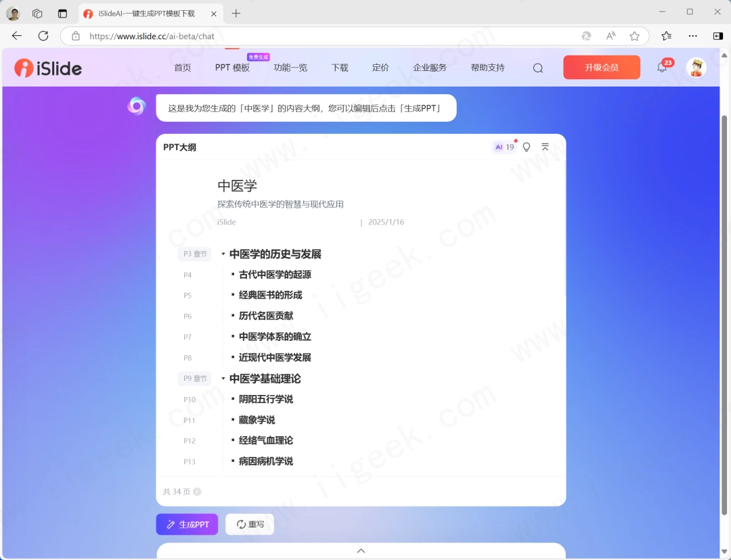
Task: Collapse the outline using the top-collapse icon
Action: pyautogui.click(x=546, y=146)
